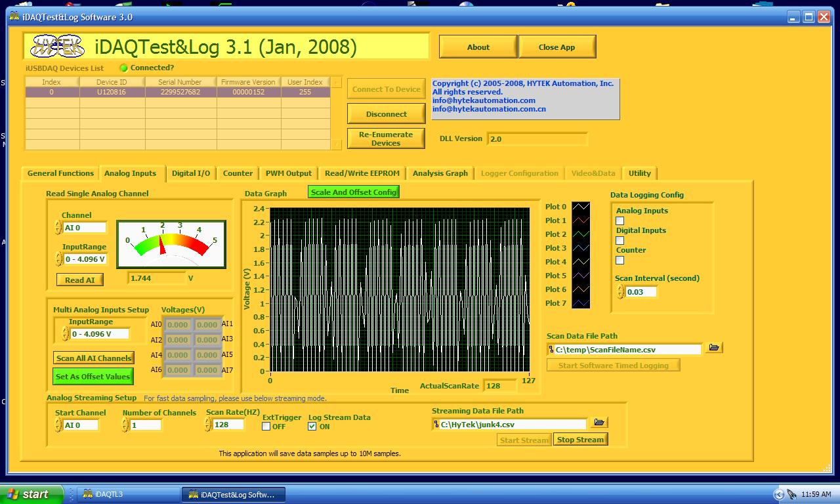This screenshot has height=504, width=840.
Task: Click the Plot 2 legend sample
Action: coord(581,234)
